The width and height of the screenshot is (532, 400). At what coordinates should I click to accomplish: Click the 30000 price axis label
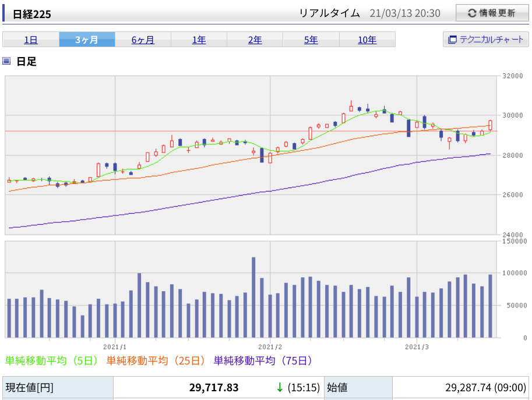[x=513, y=116]
